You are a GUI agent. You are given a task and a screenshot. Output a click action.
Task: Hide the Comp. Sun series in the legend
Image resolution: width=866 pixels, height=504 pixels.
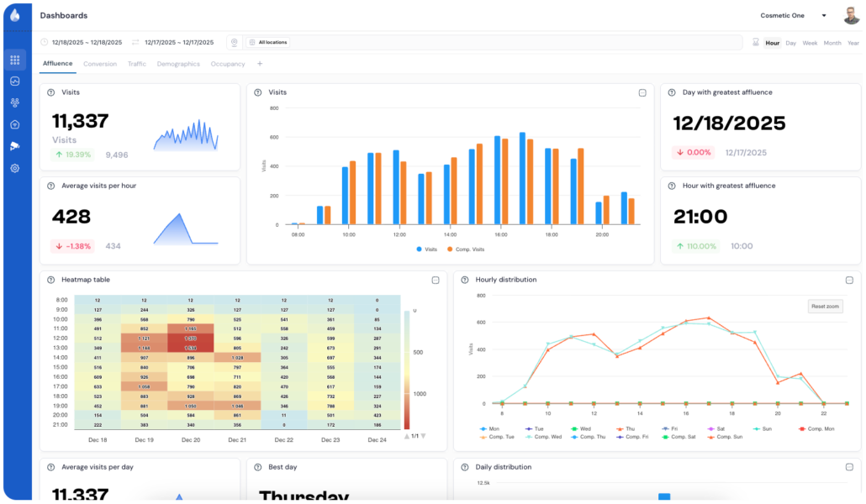click(x=726, y=436)
